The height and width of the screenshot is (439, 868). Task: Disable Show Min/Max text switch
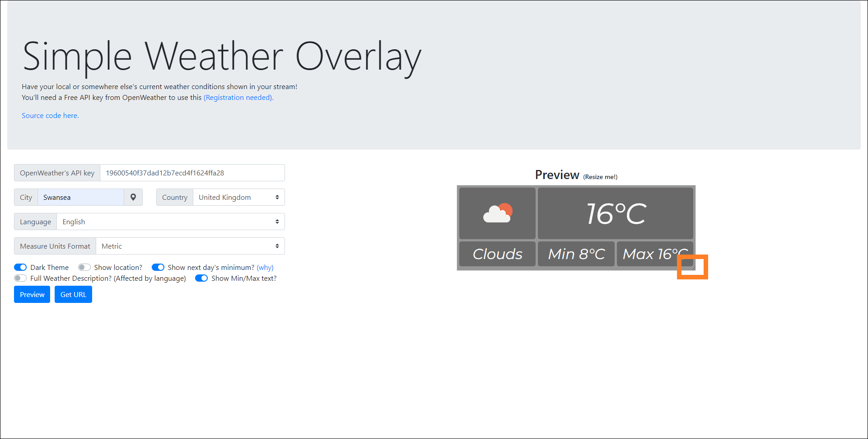click(x=201, y=278)
